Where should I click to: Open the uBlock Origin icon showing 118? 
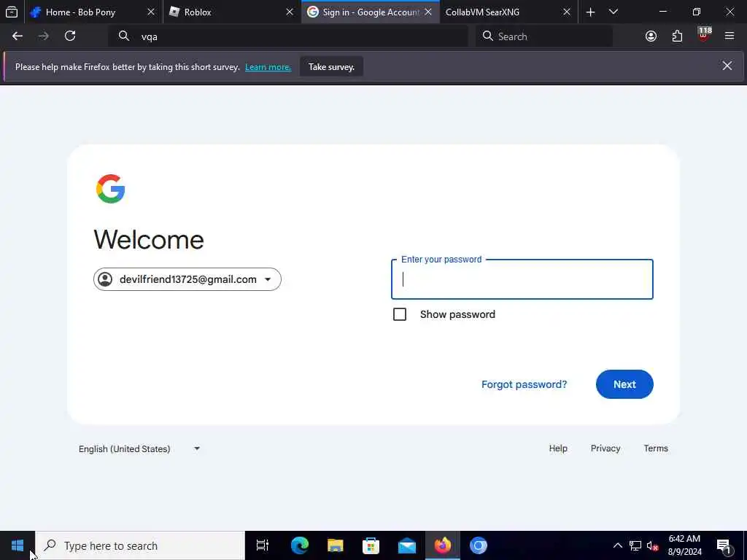704,36
